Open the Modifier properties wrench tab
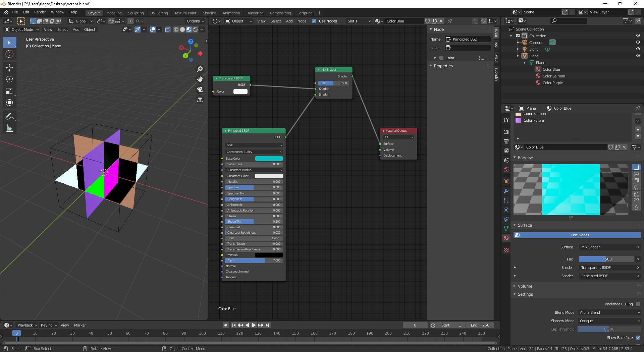 tap(506, 191)
